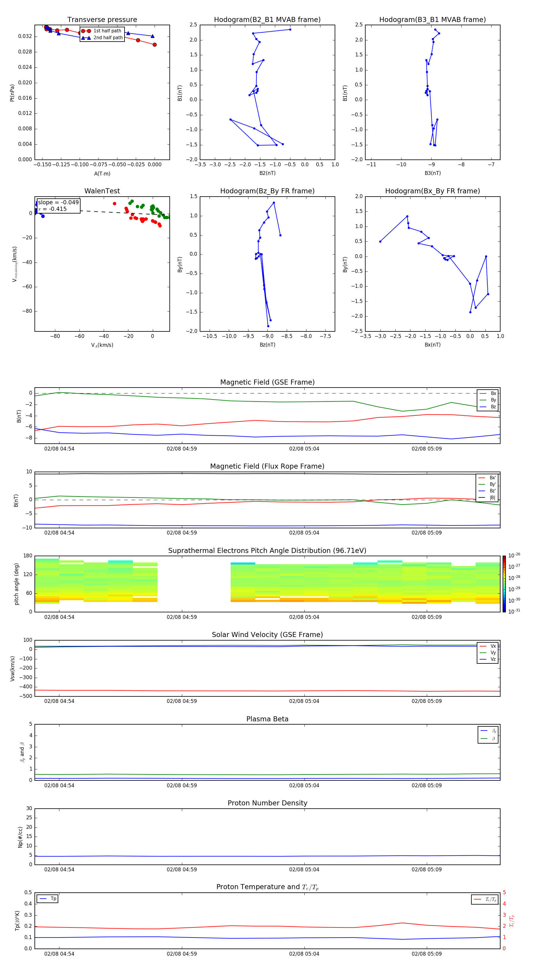Click 'VA(km/s)' axis label on WalenTest
535x980 pixels.
pyautogui.click(x=102, y=345)
